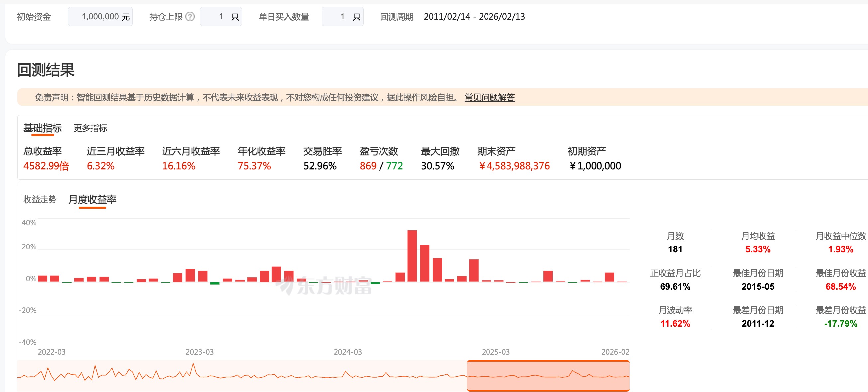Screen dimensions: 868x392
Task: Click the 盈亏次数 value 869 / 772
Action: 381,166
